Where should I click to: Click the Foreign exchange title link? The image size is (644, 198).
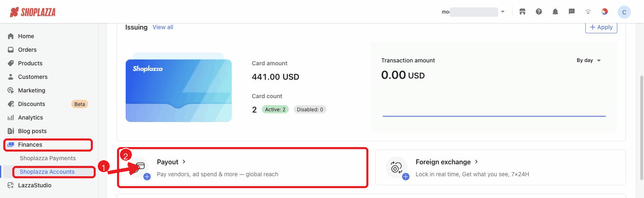point(443,162)
